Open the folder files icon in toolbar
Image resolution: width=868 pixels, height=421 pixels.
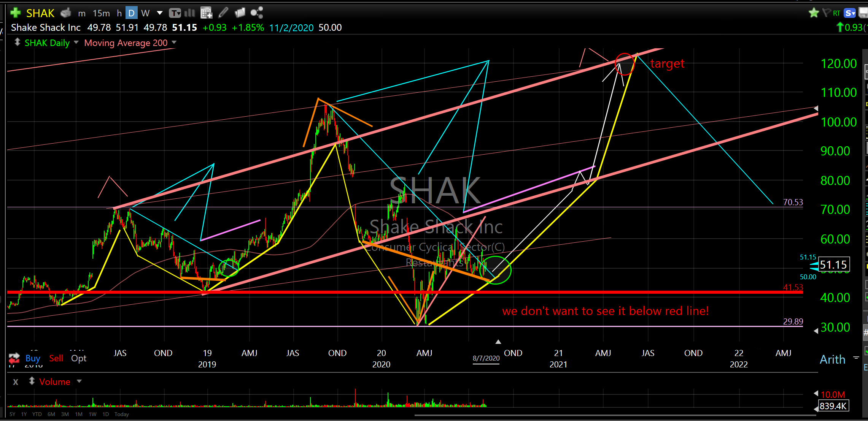(x=240, y=13)
